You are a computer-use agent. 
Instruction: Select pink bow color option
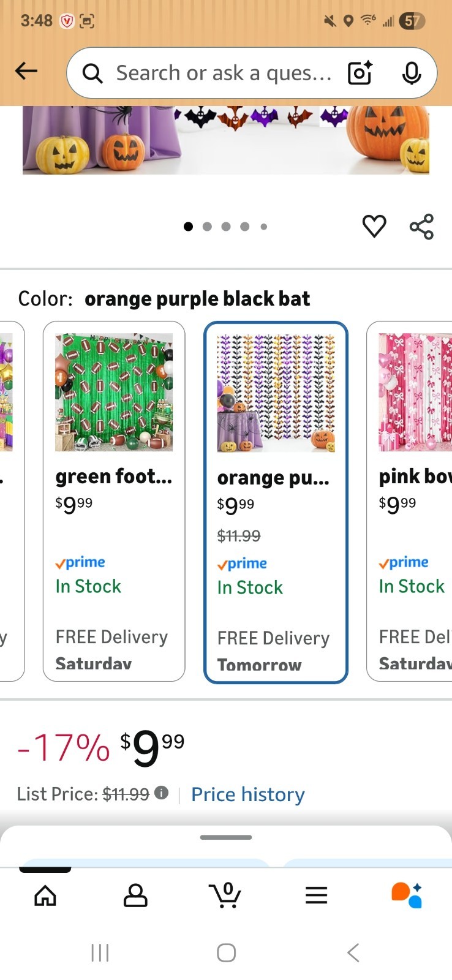(x=409, y=501)
